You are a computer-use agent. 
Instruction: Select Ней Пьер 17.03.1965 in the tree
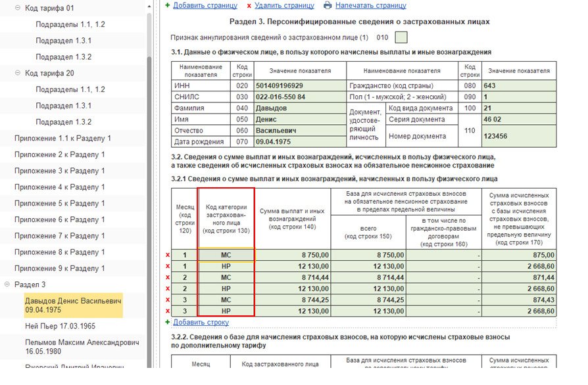pyautogui.click(x=60, y=327)
